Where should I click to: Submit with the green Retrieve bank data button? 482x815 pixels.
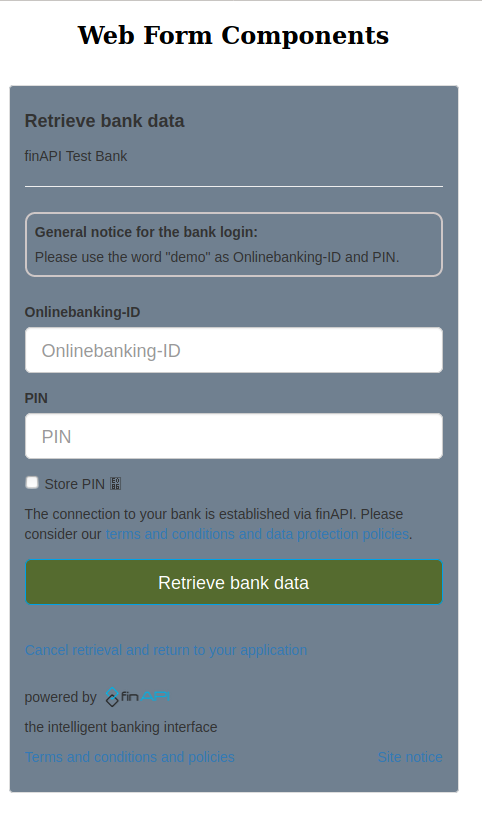point(234,582)
